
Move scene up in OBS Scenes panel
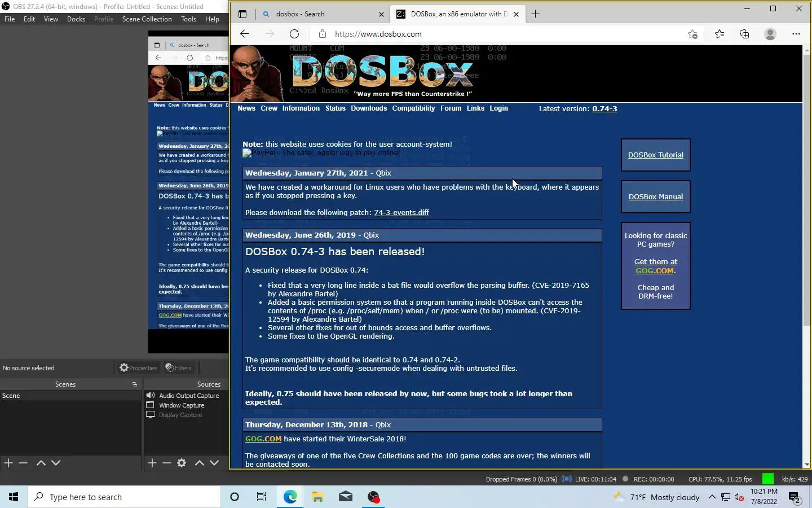point(41,463)
